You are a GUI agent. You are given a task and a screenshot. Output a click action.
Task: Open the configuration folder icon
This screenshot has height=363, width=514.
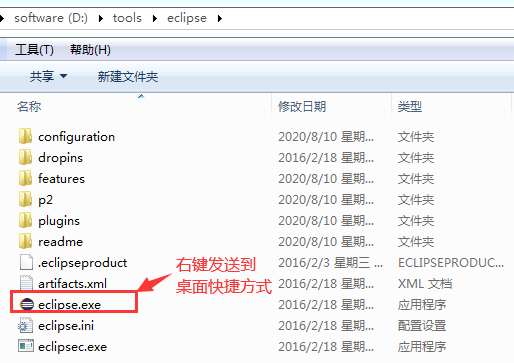tap(25, 137)
